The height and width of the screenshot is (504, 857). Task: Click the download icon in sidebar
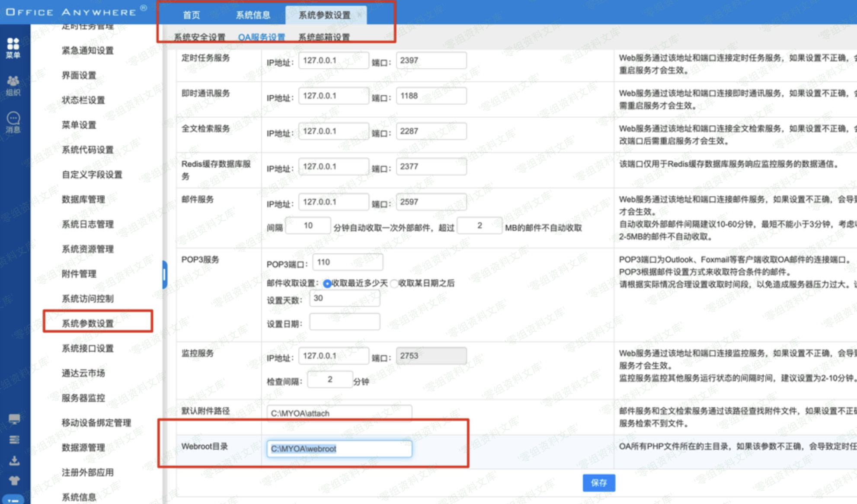point(14,460)
